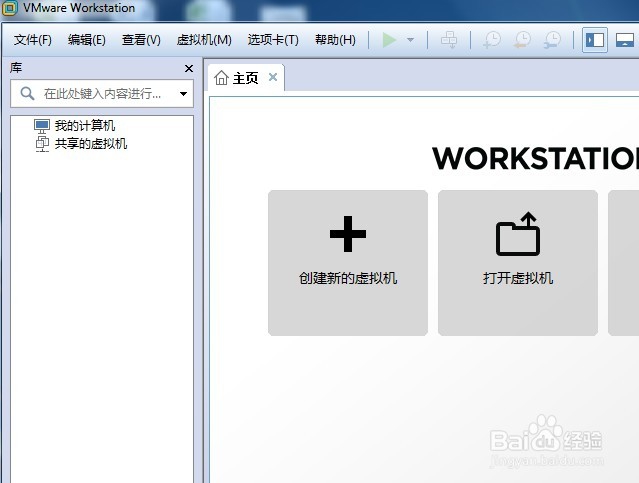
Task: Expand the power options dropdown arrow
Action: click(410, 40)
